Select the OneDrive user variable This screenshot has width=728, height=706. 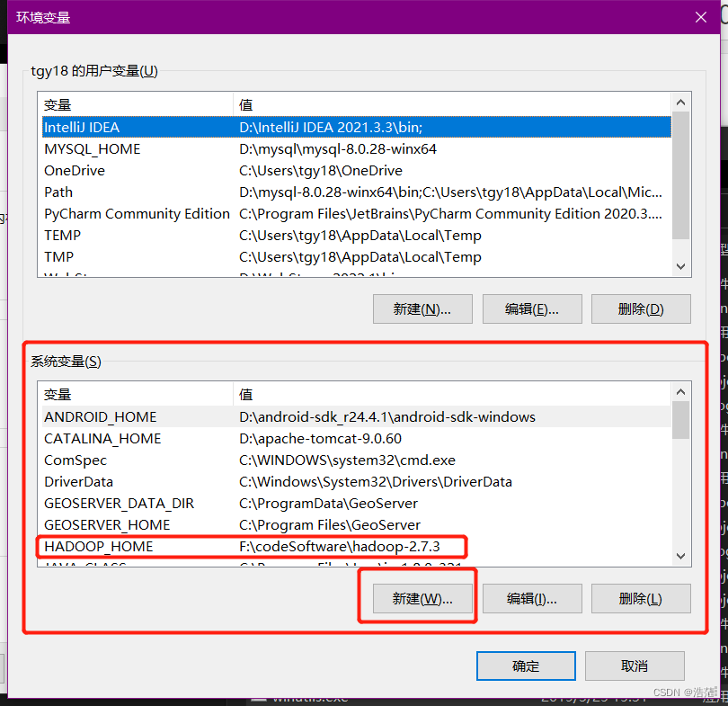click(357, 171)
